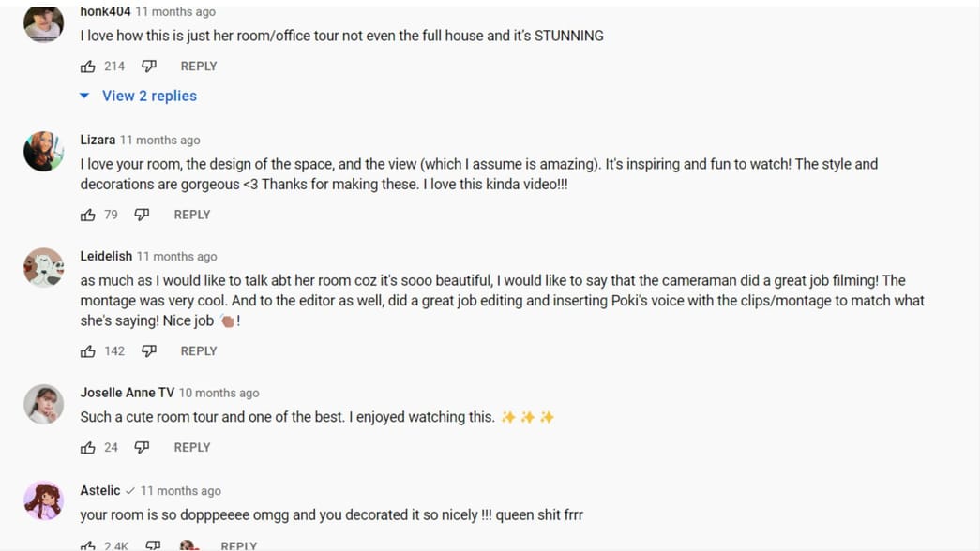The height and width of the screenshot is (551, 980).
Task: Reply to honk404's comment
Action: [199, 67]
